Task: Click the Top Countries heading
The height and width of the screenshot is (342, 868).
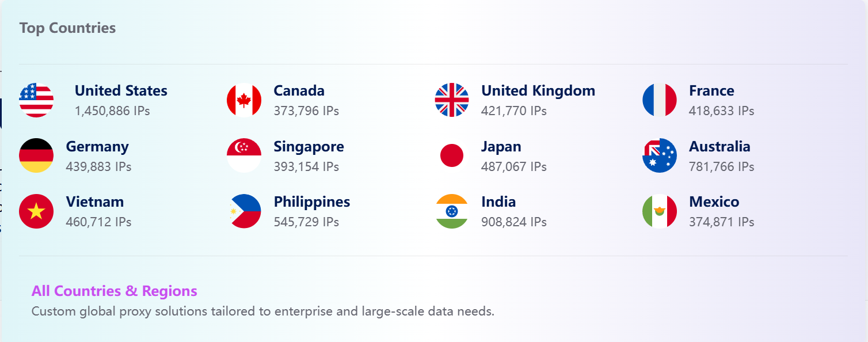Action: tap(67, 28)
